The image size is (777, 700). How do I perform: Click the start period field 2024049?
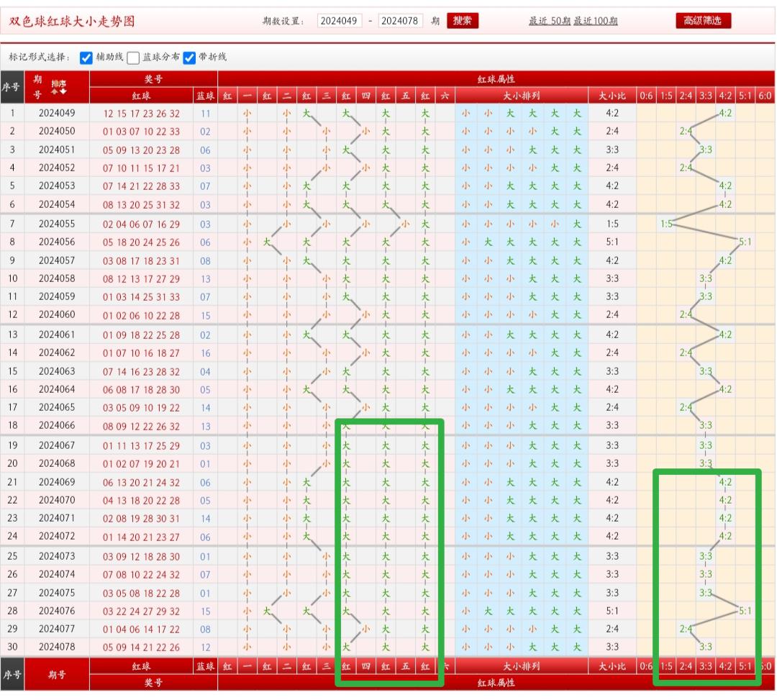340,21
